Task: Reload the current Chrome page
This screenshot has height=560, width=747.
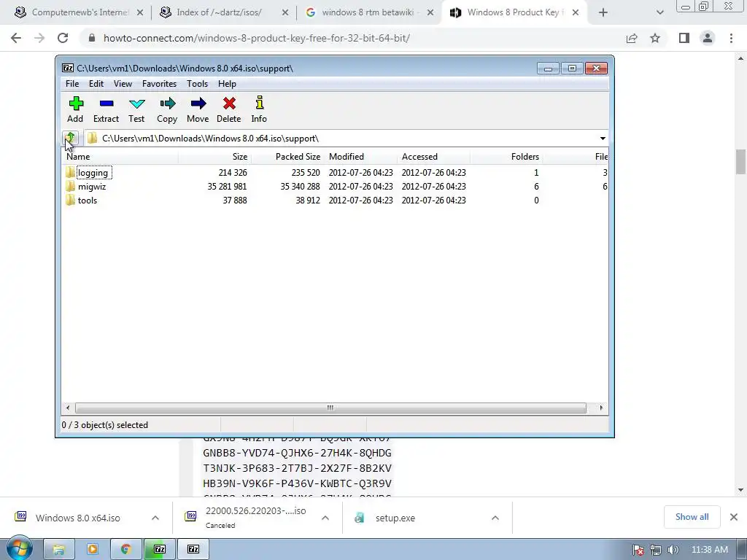Action: (x=63, y=38)
